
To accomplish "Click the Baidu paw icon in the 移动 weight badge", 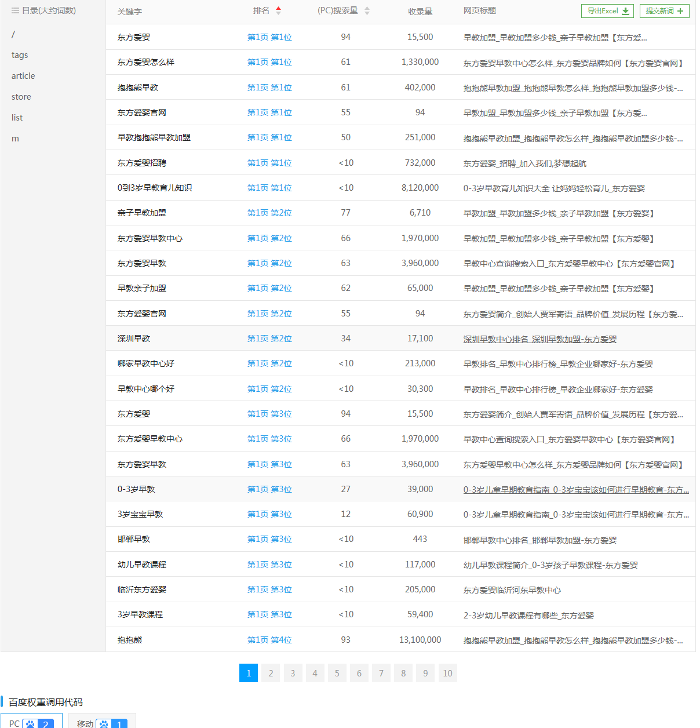I will pos(104,724).
